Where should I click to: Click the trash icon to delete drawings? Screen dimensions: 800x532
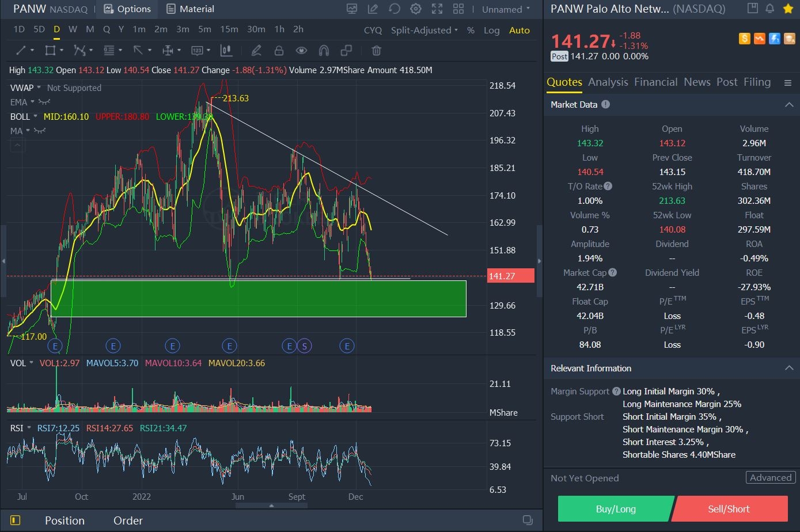(376, 51)
